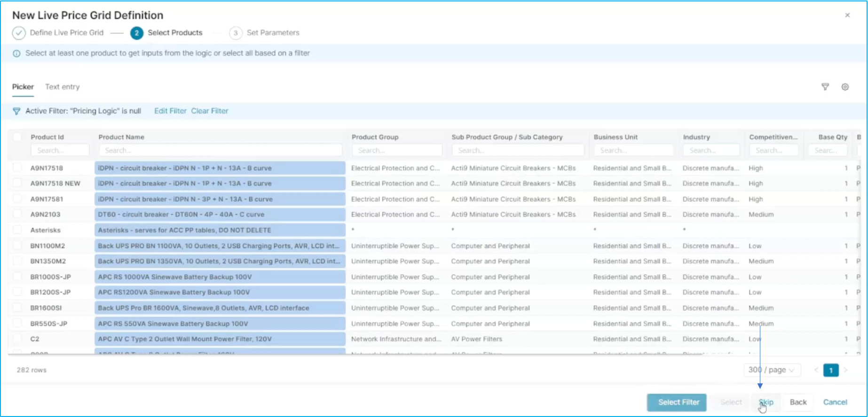Image resolution: width=868 pixels, height=417 pixels.
Task: Toggle the select-all header checkbox
Action: (x=17, y=136)
